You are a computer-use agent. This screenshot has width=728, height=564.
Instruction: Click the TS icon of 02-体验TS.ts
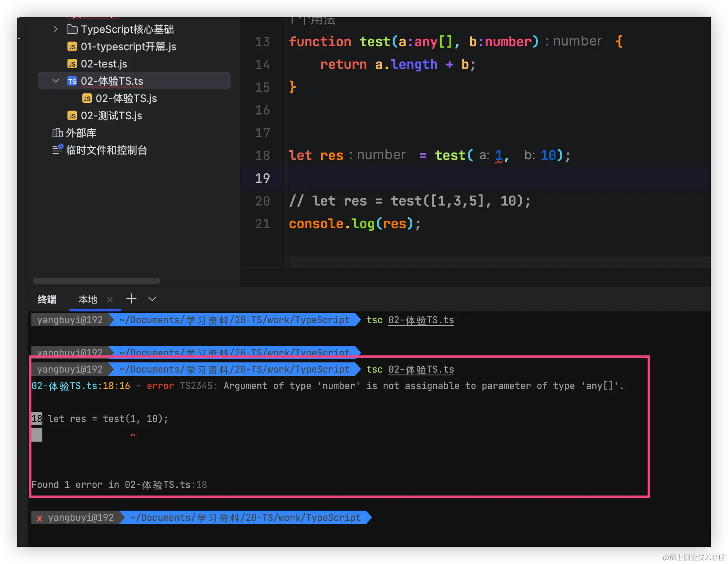pos(72,81)
